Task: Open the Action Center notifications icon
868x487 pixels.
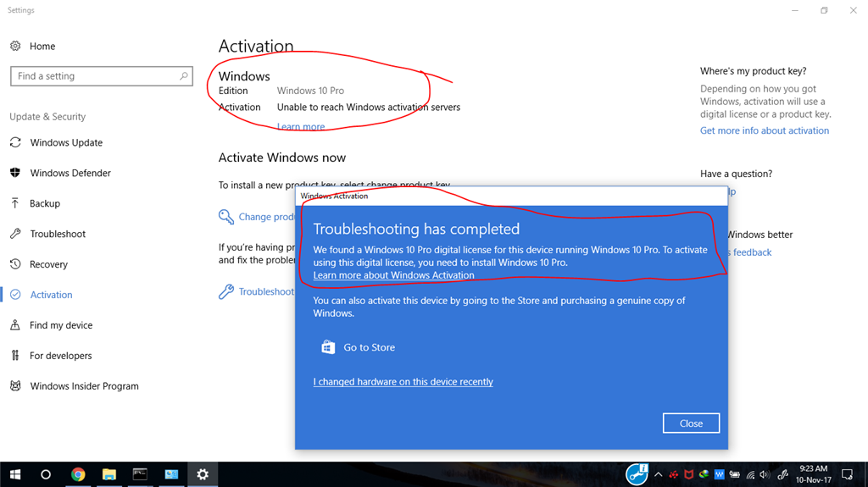Action: tap(847, 474)
